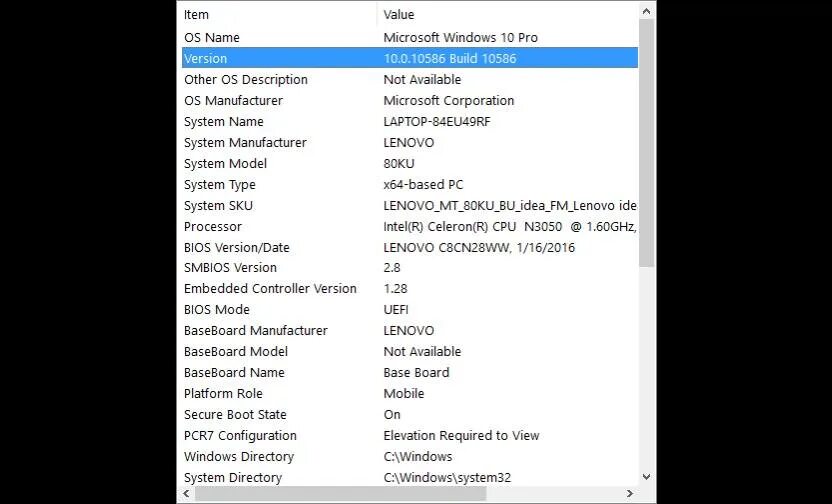Click the scroll up arrow
The height and width of the screenshot is (504, 832).
pyautogui.click(x=646, y=11)
